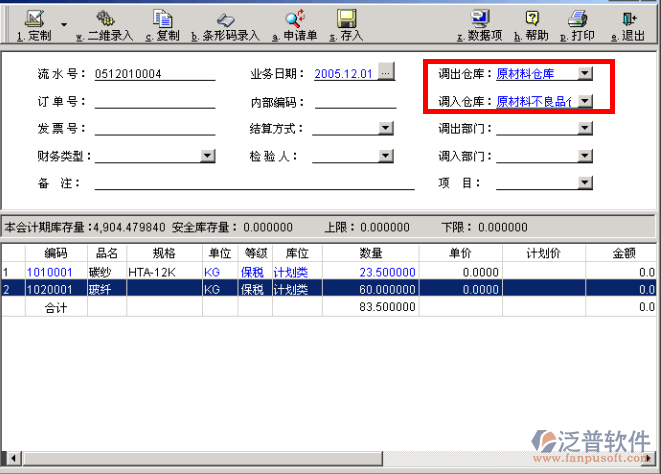Image resolution: width=661 pixels, height=474 pixels.
Task: Click the 条形码录入 barcode entry icon
Action: [225, 19]
